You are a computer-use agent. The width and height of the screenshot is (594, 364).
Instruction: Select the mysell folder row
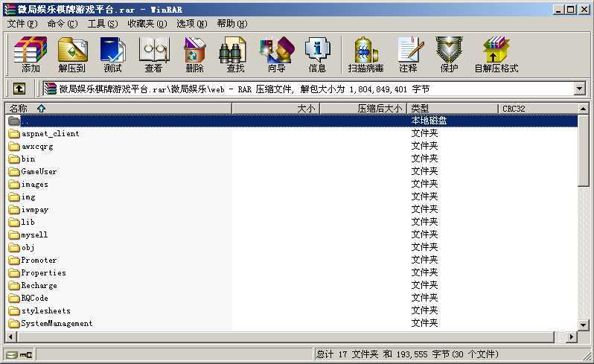pyautogui.click(x=291, y=234)
